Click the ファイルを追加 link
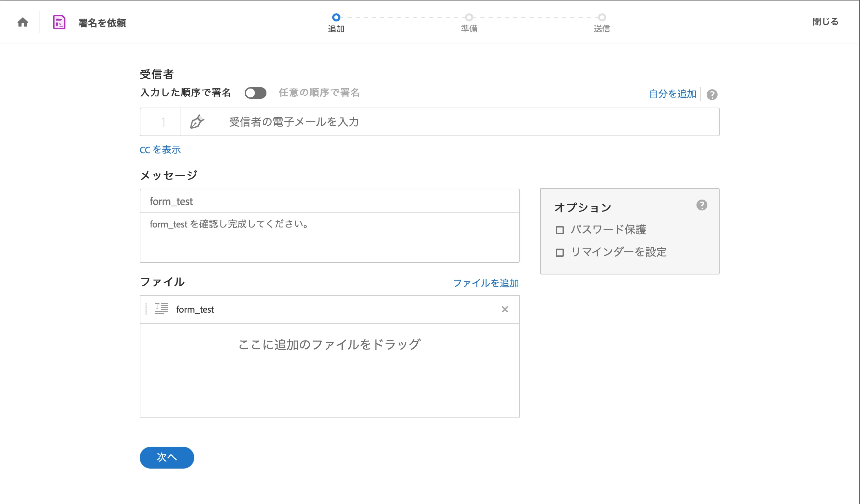 click(x=486, y=283)
